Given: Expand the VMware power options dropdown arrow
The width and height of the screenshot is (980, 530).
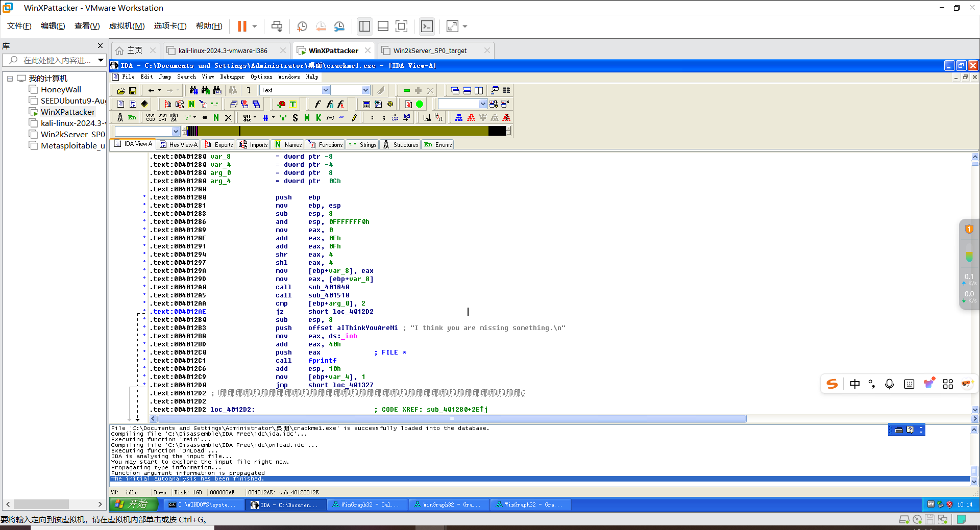Looking at the screenshot, I should tap(255, 27).
